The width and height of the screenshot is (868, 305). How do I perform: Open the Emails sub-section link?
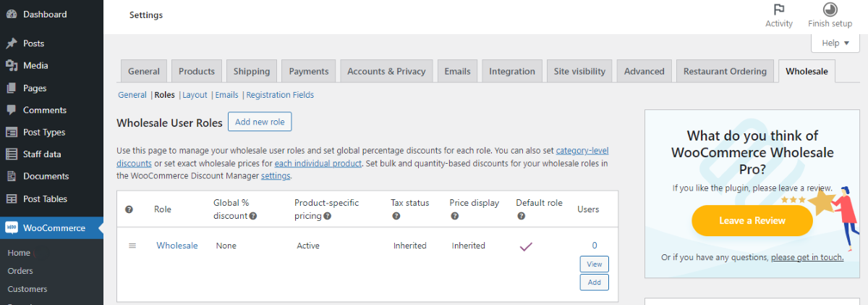[x=226, y=95]
